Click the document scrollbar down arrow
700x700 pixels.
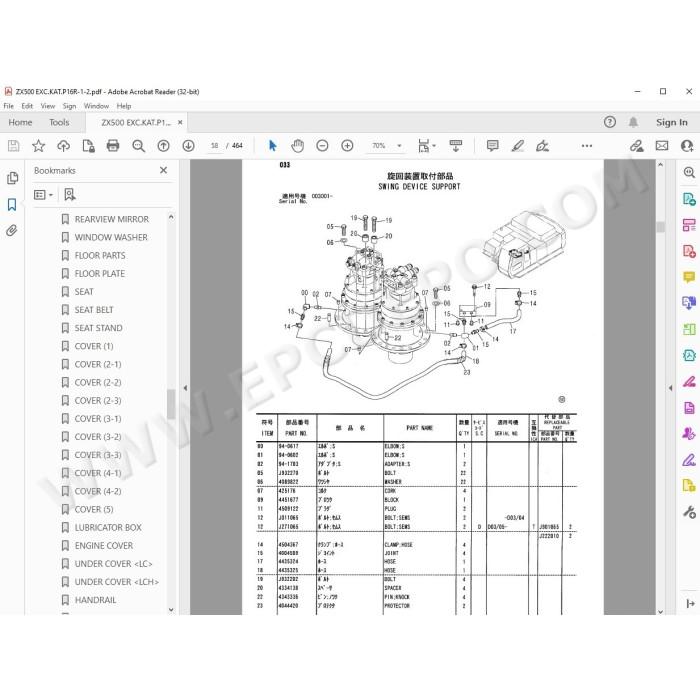click(x=660, y=611)
